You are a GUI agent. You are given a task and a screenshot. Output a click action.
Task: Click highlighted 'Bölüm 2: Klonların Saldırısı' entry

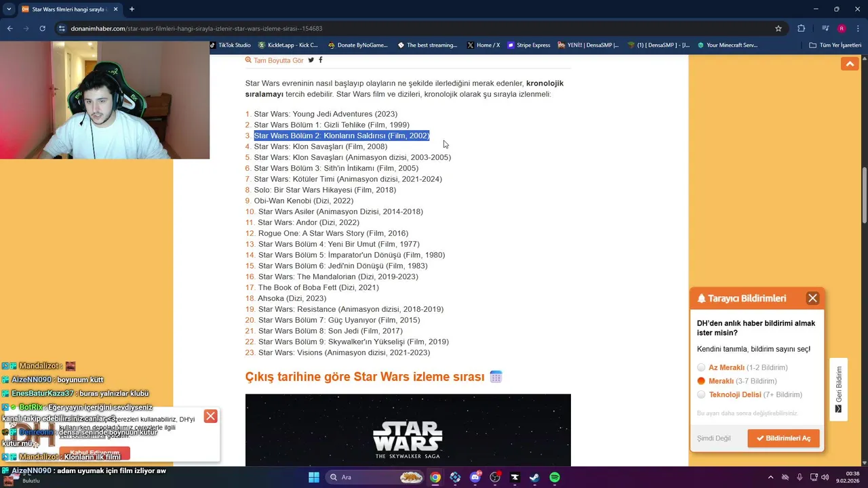342,136
